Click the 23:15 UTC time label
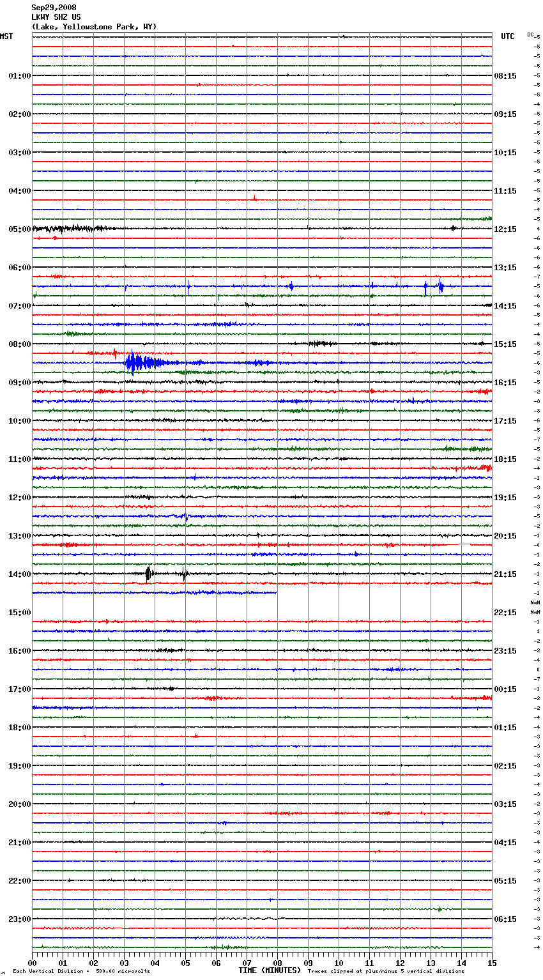The height and width of the screenshot is (980, 543). pyautogui.click(x=505, y=651)
